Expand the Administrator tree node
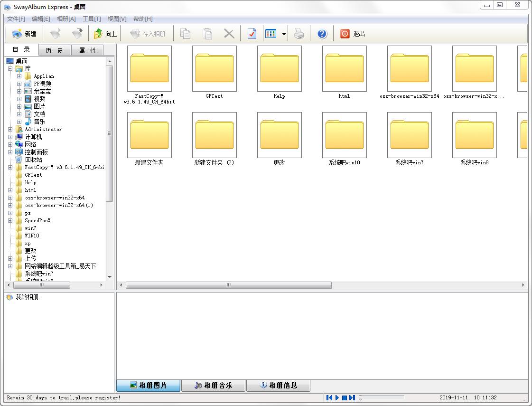Image resolution: width=532 pixels, height=406 pixels. pos(10,129)
